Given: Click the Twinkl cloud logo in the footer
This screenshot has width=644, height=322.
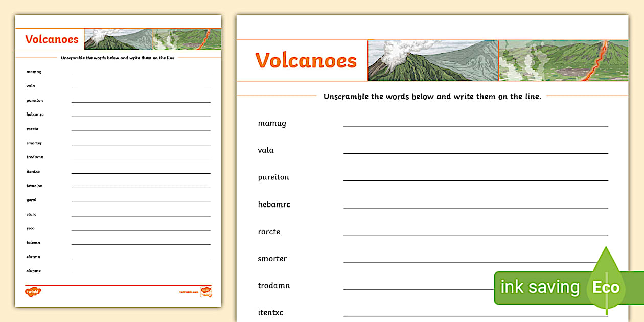Looking at the screenshot, I should [32, 291].
